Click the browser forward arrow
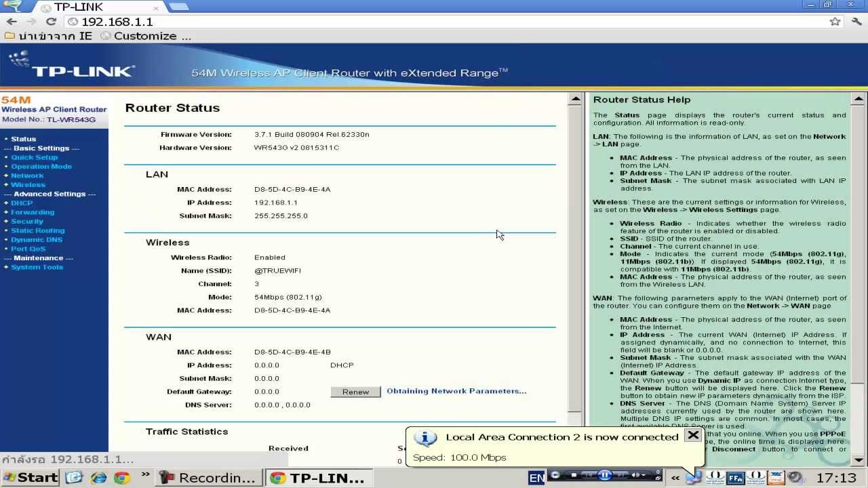The image size is (868, 488). coord(31,22)
